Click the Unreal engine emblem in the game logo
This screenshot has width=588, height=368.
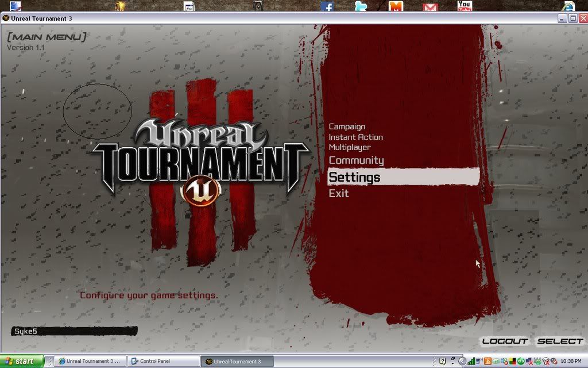click(200, 191)
